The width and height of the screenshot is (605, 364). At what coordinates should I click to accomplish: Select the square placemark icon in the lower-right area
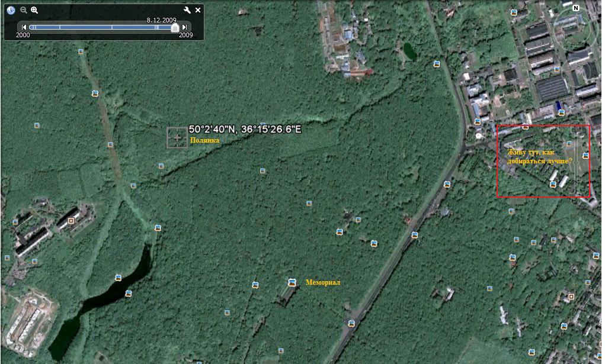[x=571, y=296]
